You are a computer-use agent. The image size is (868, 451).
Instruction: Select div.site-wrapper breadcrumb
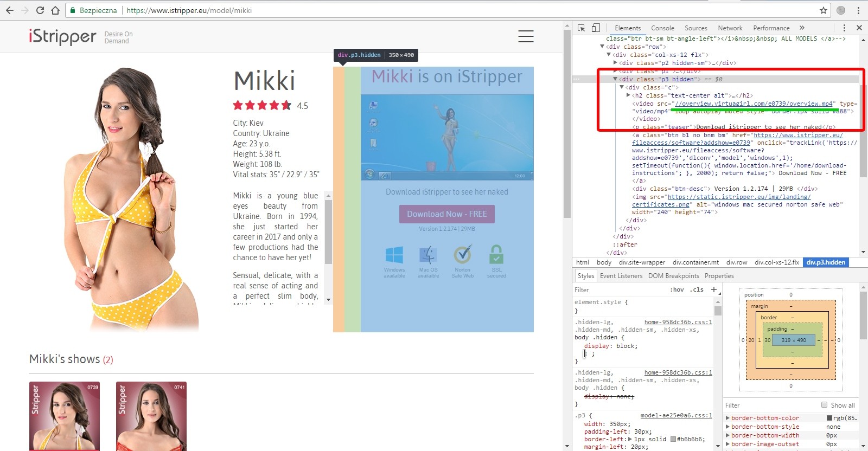tap(642, 262)
